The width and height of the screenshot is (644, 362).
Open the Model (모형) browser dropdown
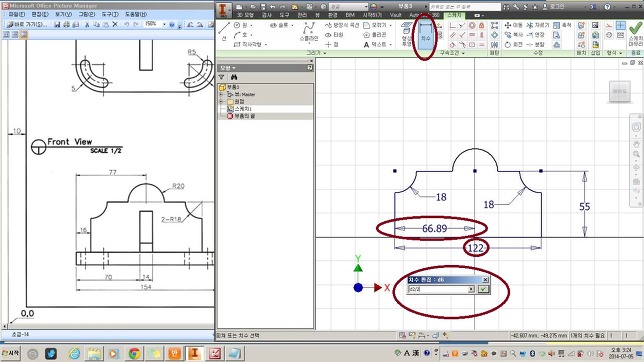[x=227, y=67]
